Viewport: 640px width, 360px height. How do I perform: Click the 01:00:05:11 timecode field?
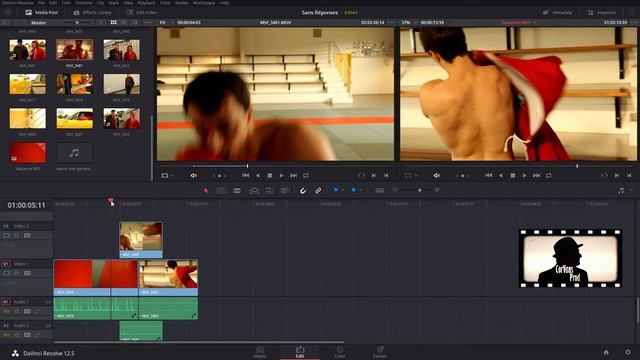pyautogui.click(x=27, y=205)
